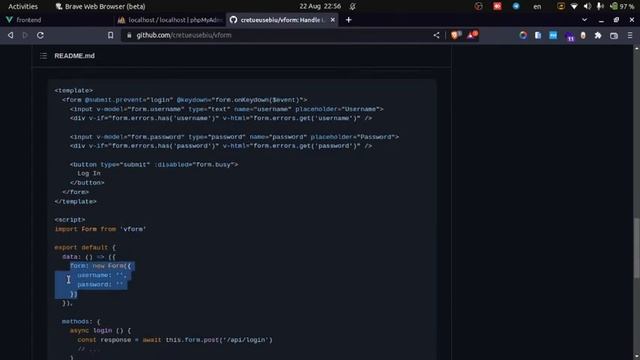Click the page vertical scrollbar thumb
640x360 pixels.
(x=636, y=249)
